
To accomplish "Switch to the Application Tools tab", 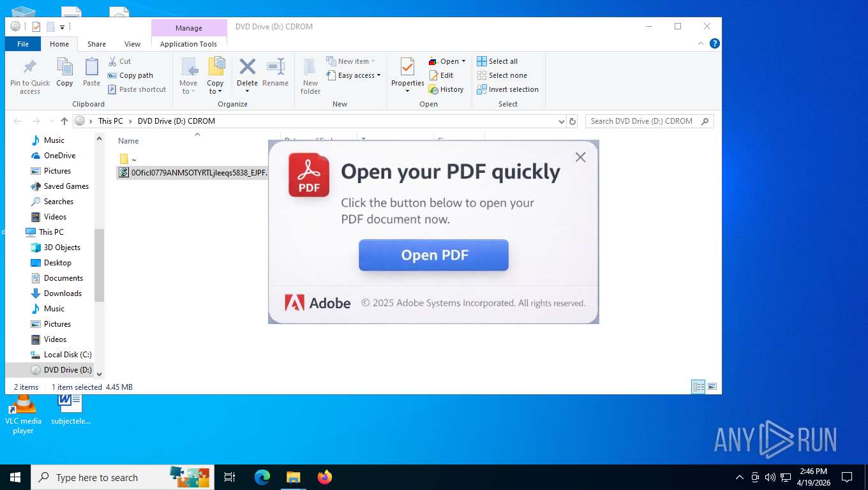I will pyautogui.click(x=188, y=44).
